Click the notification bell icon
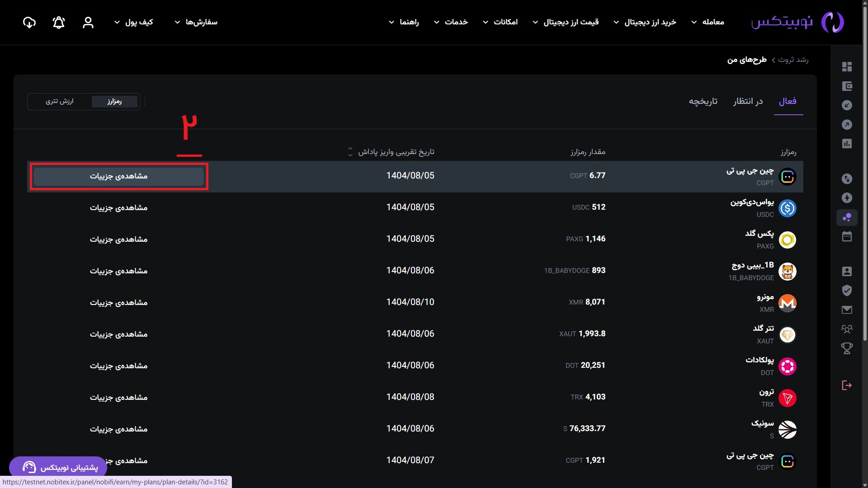The image size is (868, 488). [x=59, y=23]
